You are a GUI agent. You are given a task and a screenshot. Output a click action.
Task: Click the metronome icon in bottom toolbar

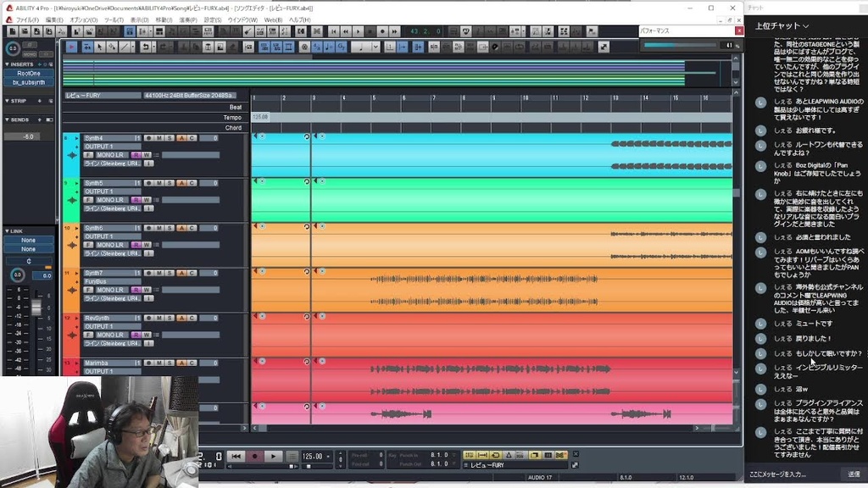[509, 456]
